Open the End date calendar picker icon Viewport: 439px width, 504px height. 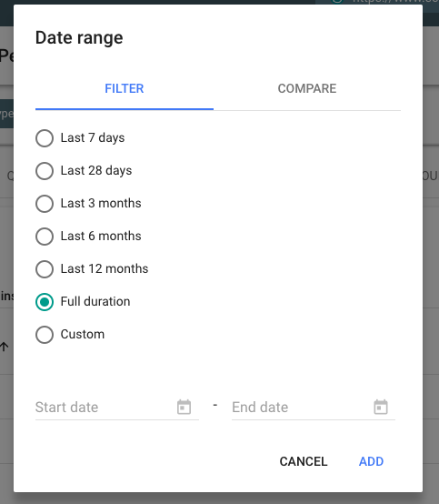(x=381, y=407)
